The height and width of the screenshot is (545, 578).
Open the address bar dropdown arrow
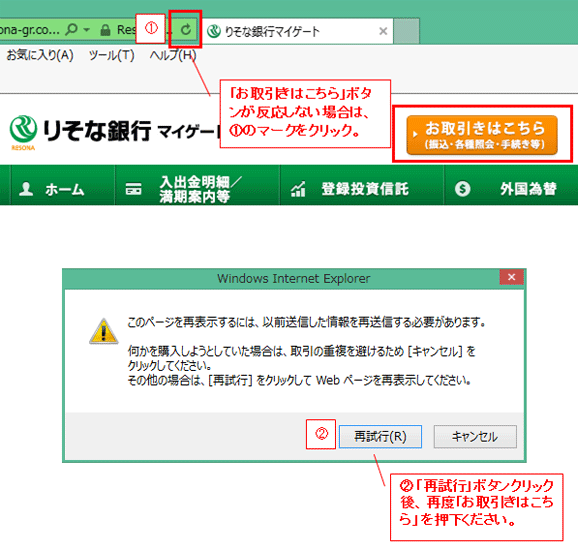click(x=87, y=29)
